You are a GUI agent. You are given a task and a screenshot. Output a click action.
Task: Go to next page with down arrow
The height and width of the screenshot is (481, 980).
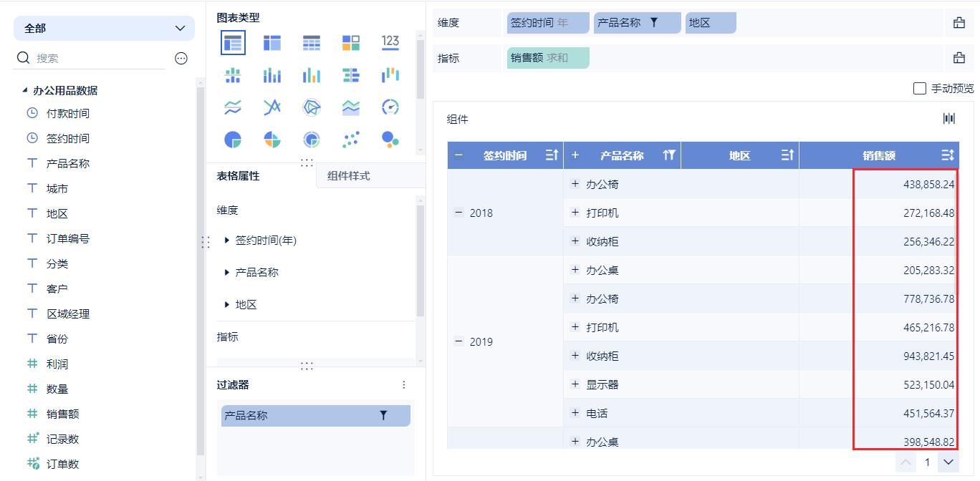[949, 462]
